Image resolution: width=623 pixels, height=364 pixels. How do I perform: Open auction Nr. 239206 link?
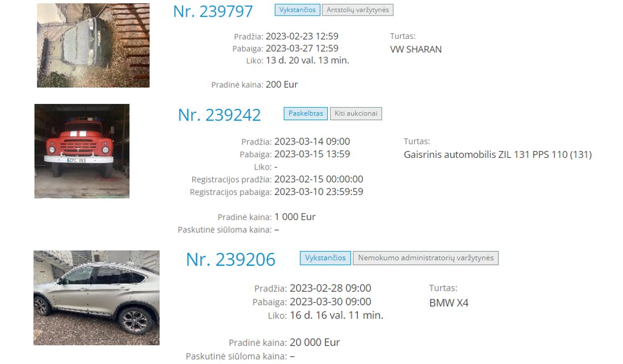(x=231, y=260)
